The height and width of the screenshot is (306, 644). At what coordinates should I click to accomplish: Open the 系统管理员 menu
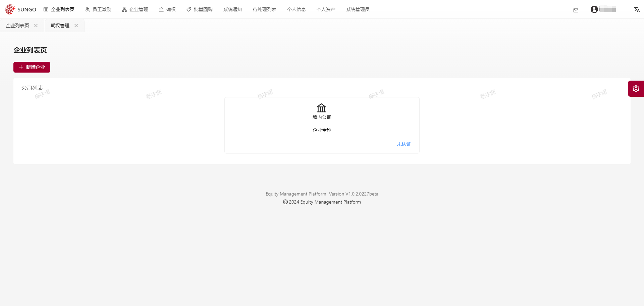(358, 9)
